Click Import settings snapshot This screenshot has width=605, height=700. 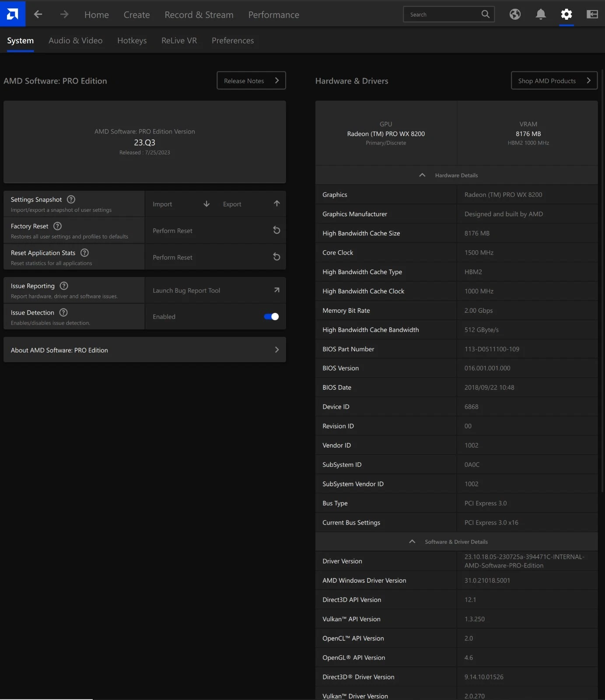[x=181, y=204]
